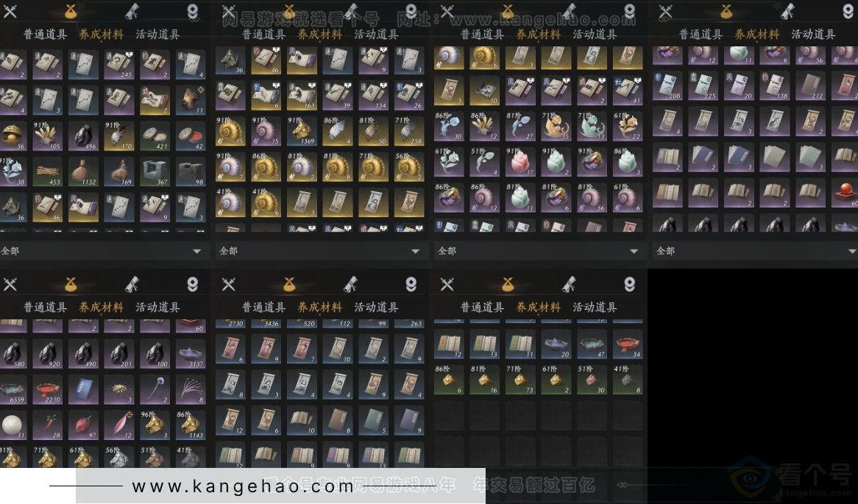Image resolution: width=858 pixels, height=504 pixels.
Task: Click the coin stack showing 421
Action: pos(155,135)
